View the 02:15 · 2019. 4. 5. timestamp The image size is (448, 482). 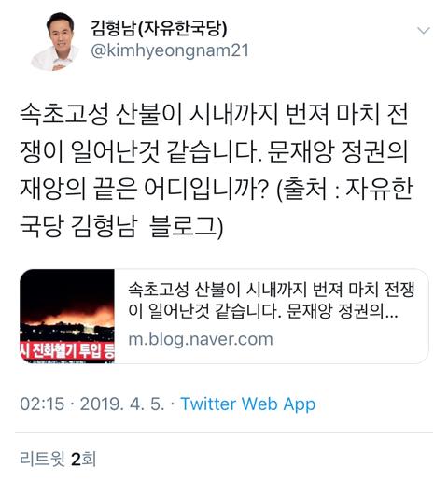(92, 404)
